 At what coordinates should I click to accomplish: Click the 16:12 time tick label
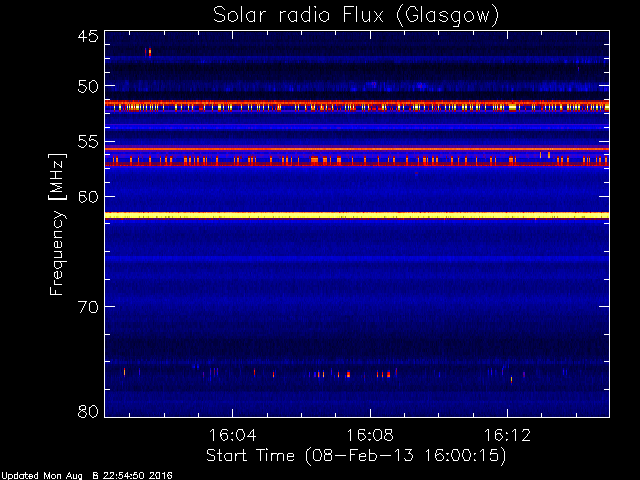pyautogui.click(x=507, y=435)
